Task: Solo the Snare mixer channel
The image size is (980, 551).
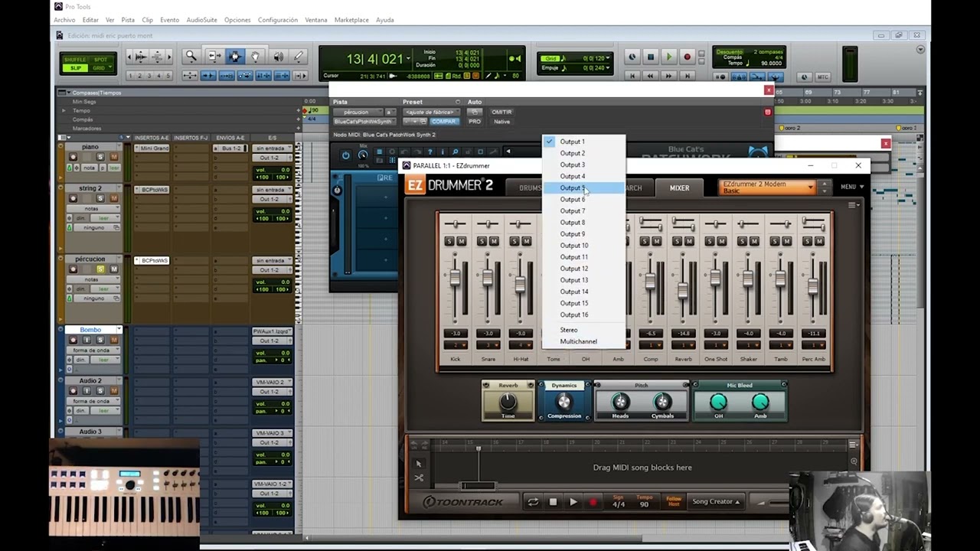Action: [x=482, y=241]
